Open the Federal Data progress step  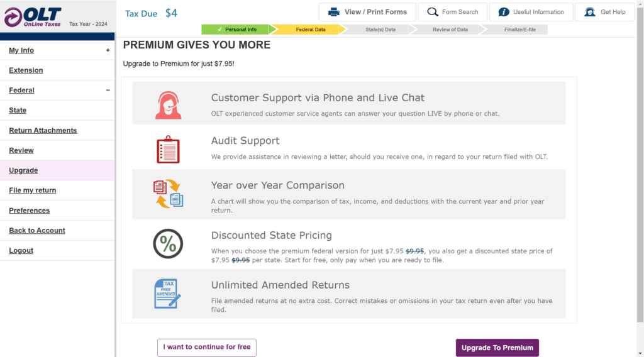tap(308, 30)
